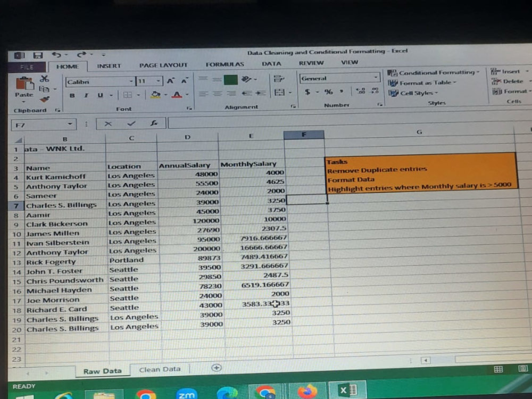Switch to the PAGE LAYOUT tab
The height and width of the screenshot is (399, 532).
(163, 65)
